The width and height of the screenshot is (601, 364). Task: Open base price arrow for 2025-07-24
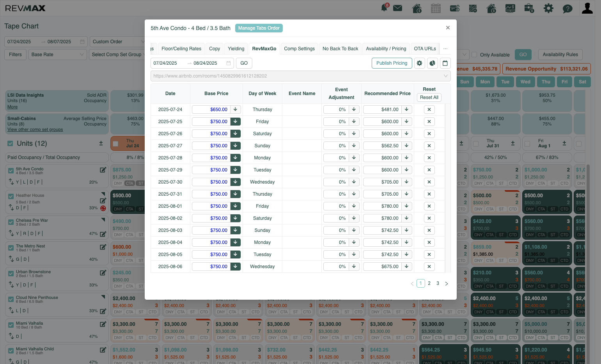pos(236,110)
